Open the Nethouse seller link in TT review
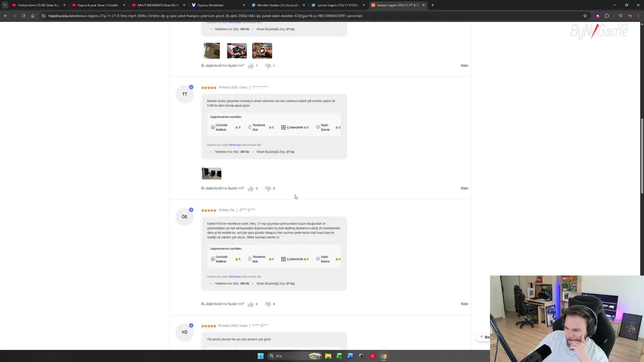644x362 pixels. (x=235, y=145)
